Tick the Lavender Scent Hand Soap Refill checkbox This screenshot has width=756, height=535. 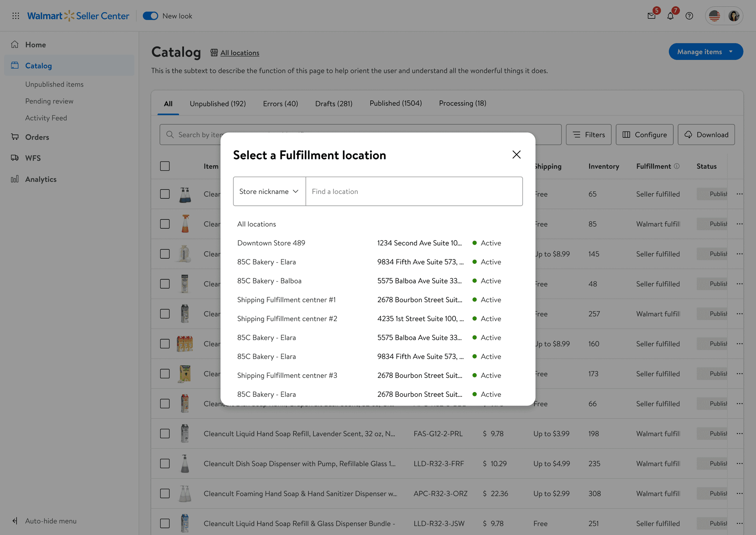(165, 434)
